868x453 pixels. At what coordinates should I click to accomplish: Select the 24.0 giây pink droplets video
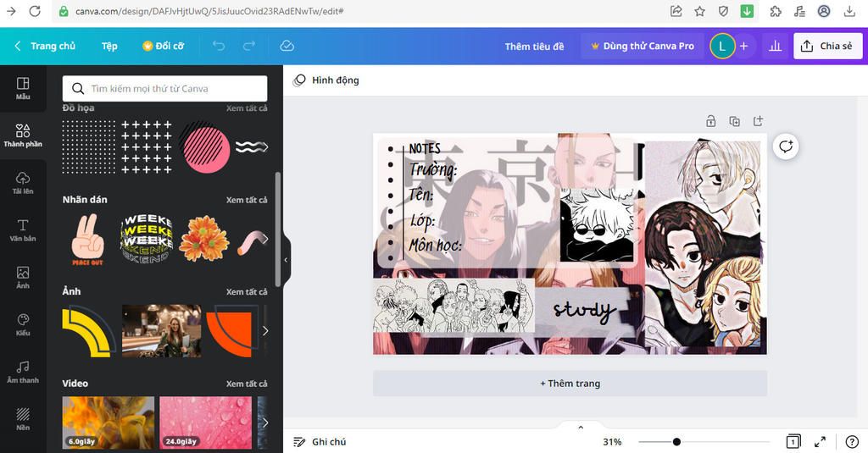[205, 423]
